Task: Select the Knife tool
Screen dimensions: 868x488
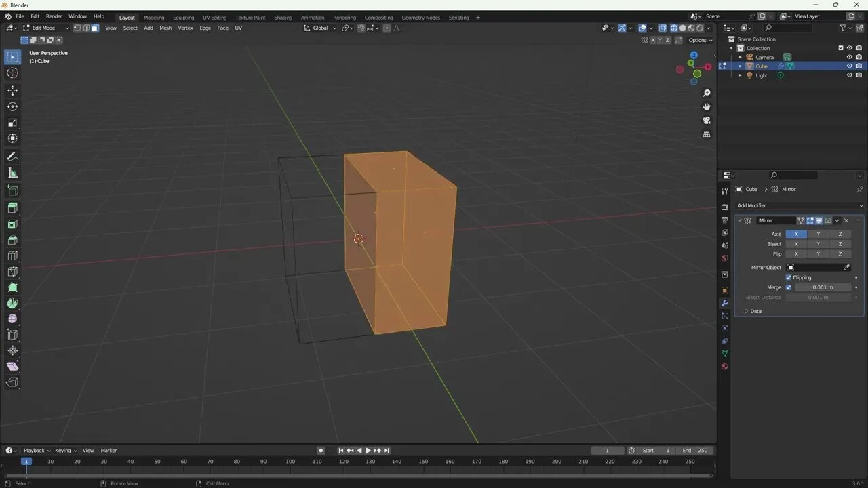Action: (12, 272)
